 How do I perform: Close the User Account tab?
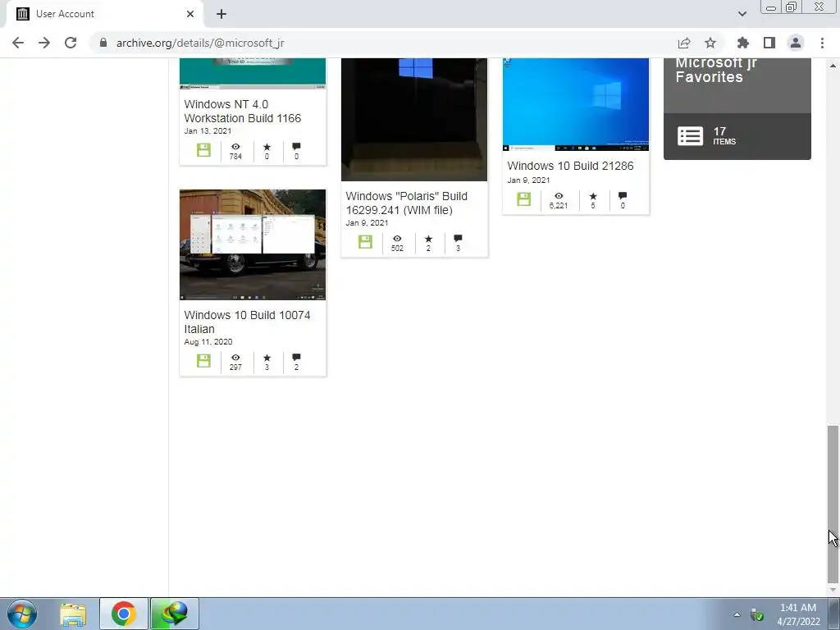pyautogui.click(x=190, y=14)
